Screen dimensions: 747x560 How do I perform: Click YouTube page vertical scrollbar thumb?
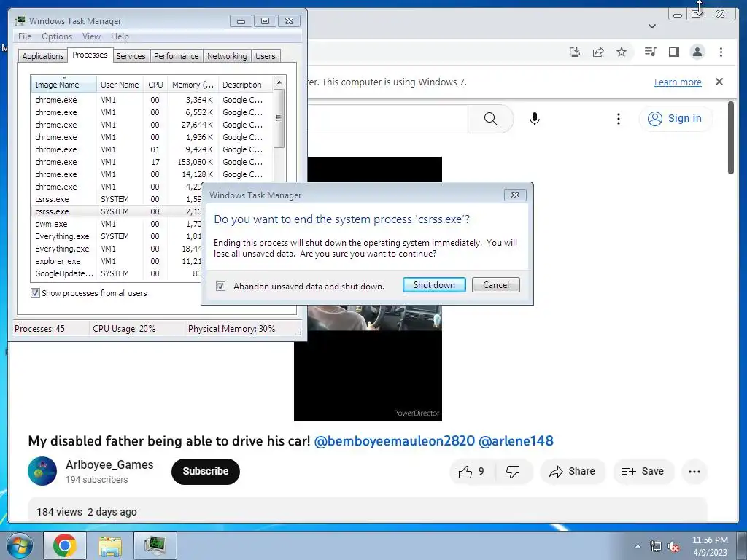pyautogui.click(x=731, y=138)
